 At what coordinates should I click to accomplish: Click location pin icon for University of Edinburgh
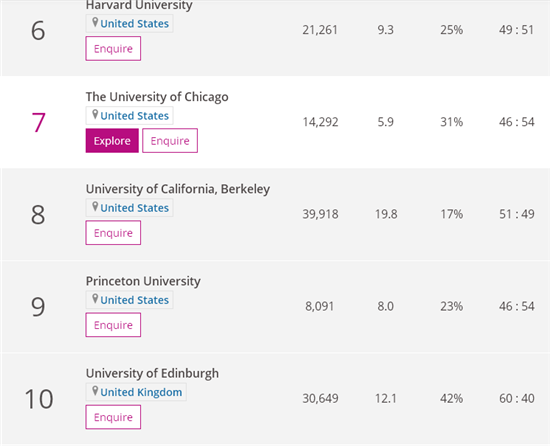click(95, 391)
